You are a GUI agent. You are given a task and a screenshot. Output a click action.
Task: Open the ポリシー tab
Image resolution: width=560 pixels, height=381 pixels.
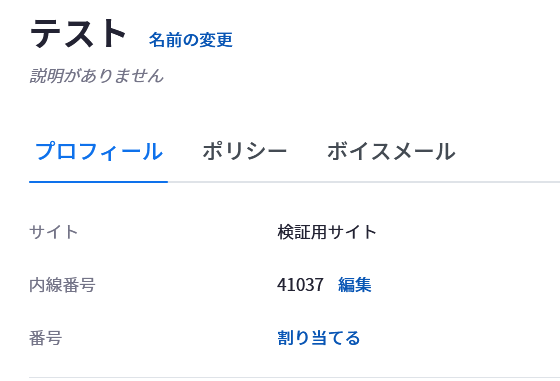[245, 151]
